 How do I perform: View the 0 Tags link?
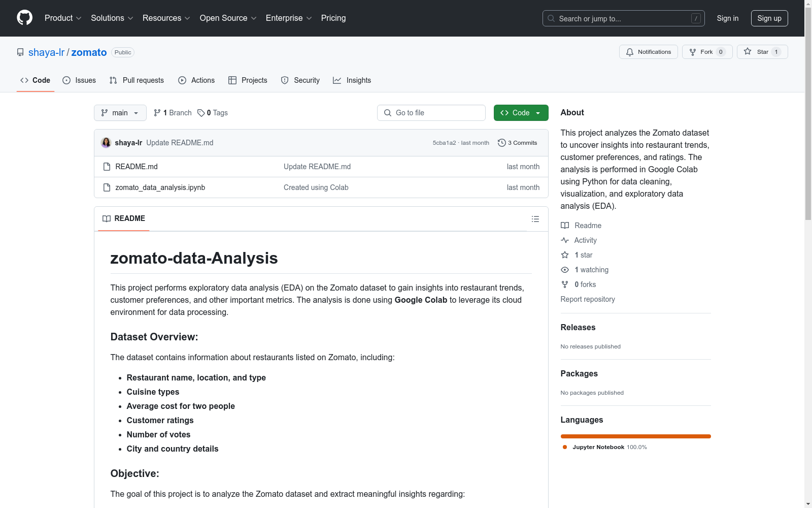click(x=213, y=113)
